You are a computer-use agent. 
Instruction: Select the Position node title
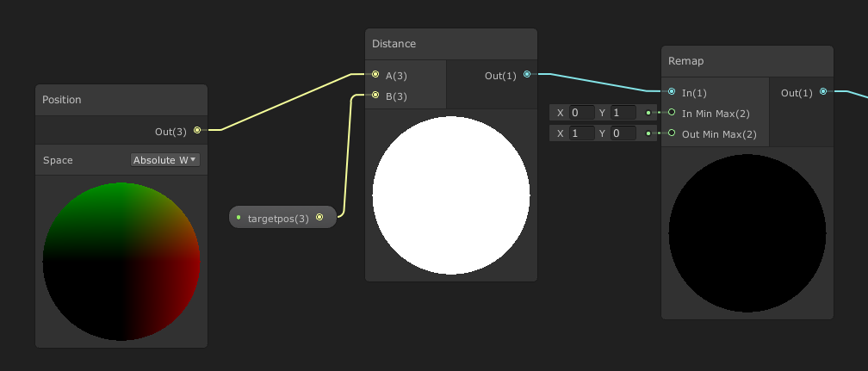[61, 100]
